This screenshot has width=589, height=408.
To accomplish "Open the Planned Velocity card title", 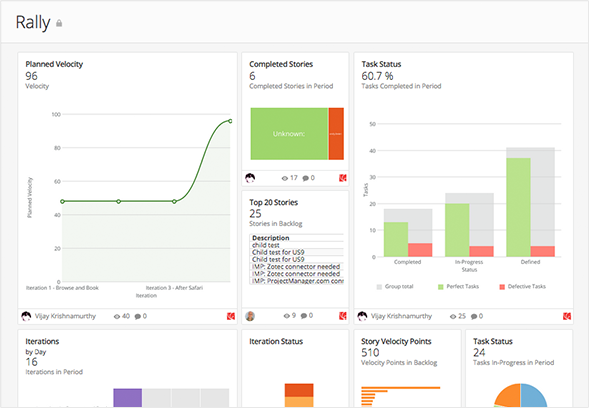I will click(x=54, y=64).
